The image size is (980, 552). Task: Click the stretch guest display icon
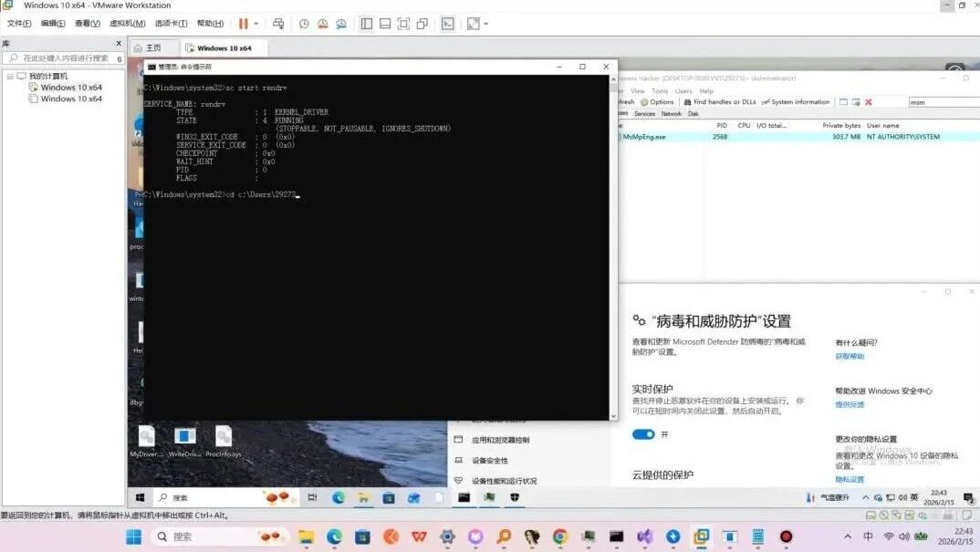click(x=474, y=24)
